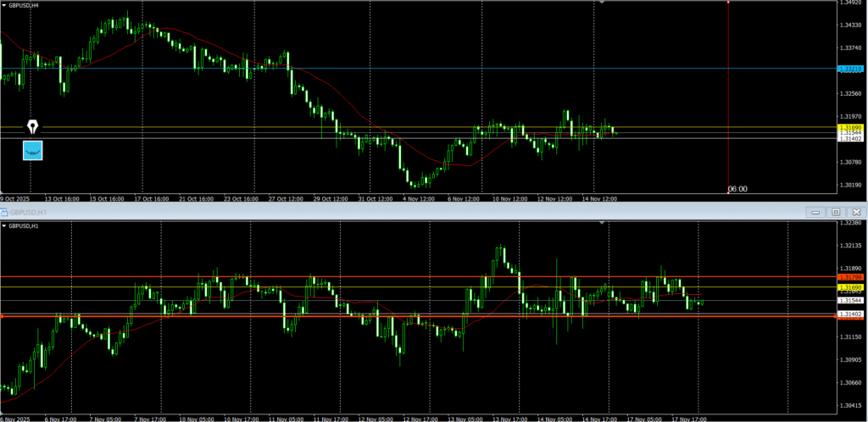Click the left handle of lower orange line

[x=2, y=317]
